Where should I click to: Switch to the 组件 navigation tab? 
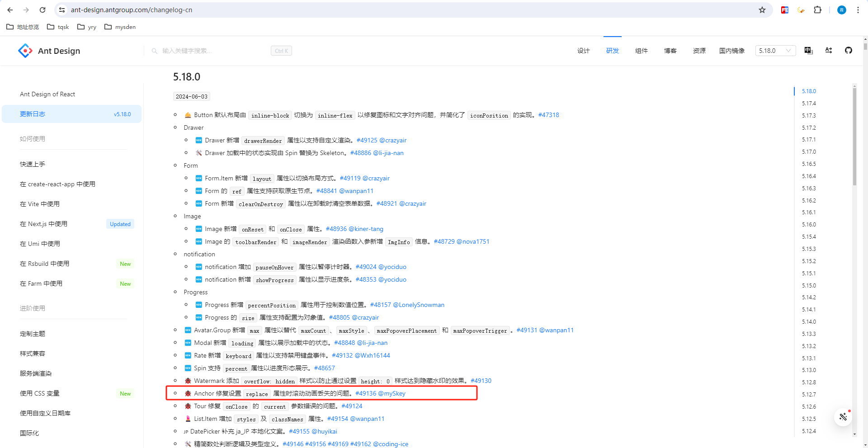tap(641, 51)
